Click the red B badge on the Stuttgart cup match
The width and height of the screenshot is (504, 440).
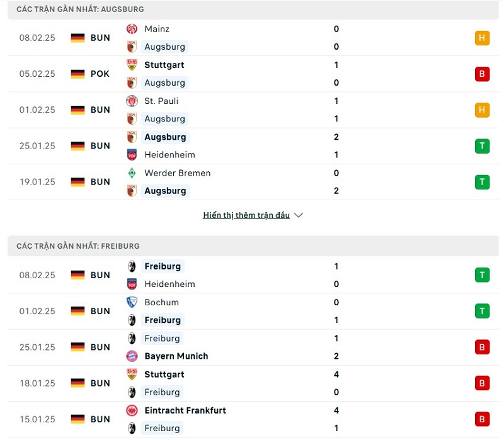coord(482,74)
